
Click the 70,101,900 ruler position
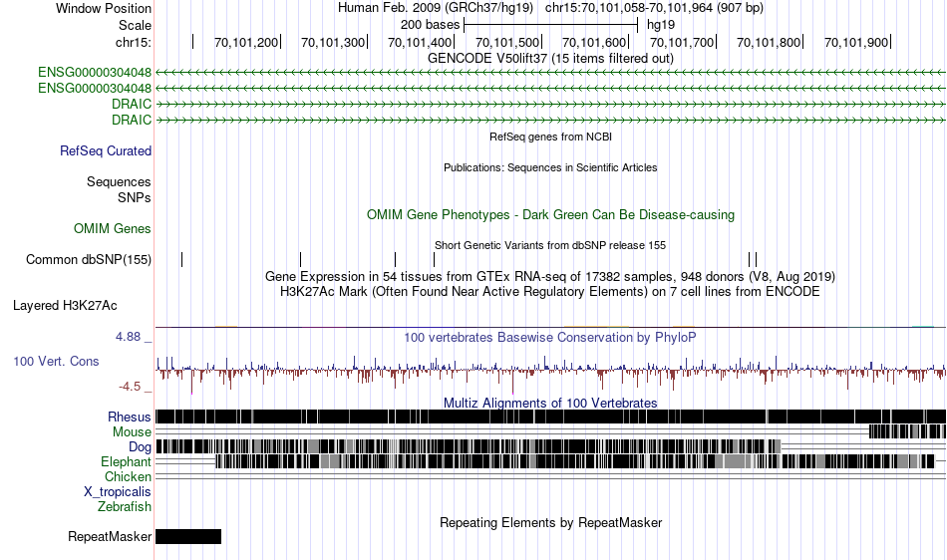pos(856,42)
